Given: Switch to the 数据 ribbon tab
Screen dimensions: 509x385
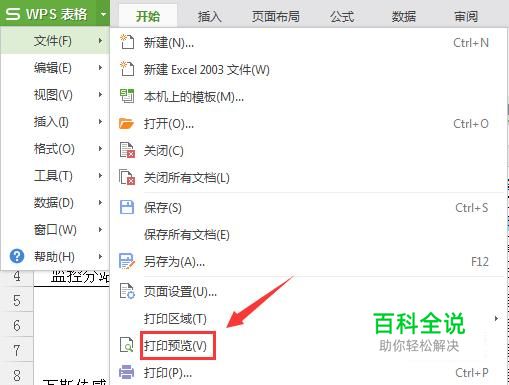Looking at the screenshot, I should coord(403,16).
